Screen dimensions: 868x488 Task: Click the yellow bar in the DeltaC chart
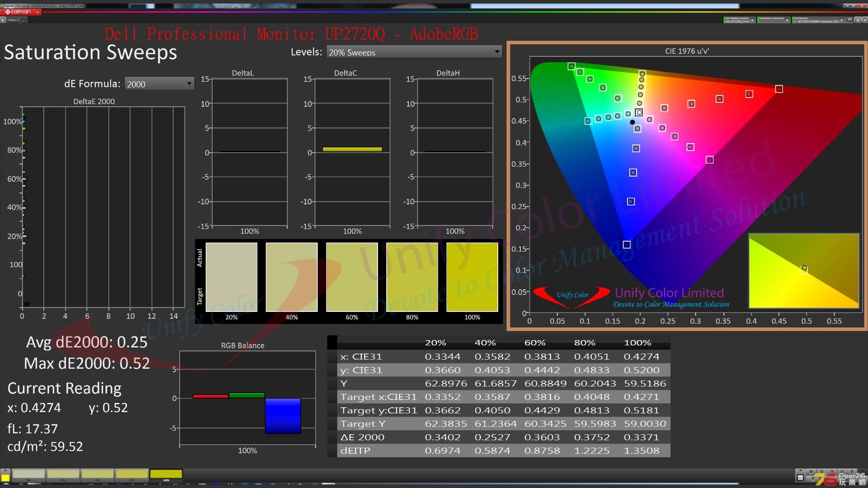(x=352, y=149)
